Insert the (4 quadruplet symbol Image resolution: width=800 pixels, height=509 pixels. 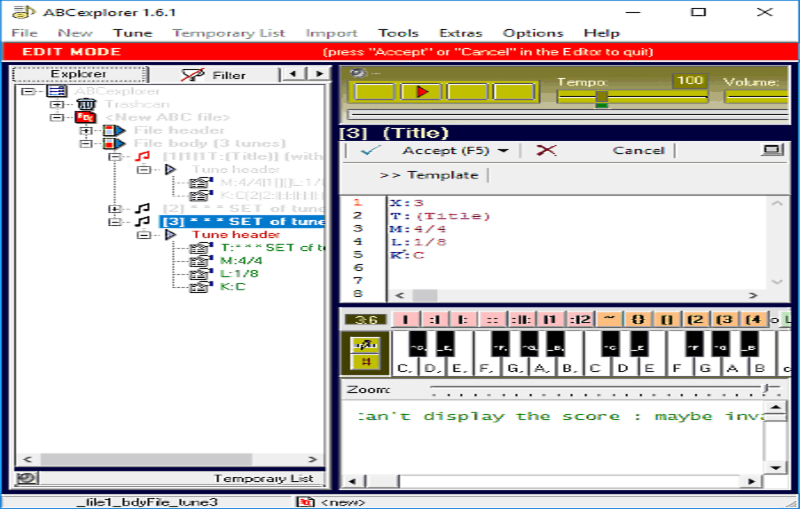[x=754, y=320]
